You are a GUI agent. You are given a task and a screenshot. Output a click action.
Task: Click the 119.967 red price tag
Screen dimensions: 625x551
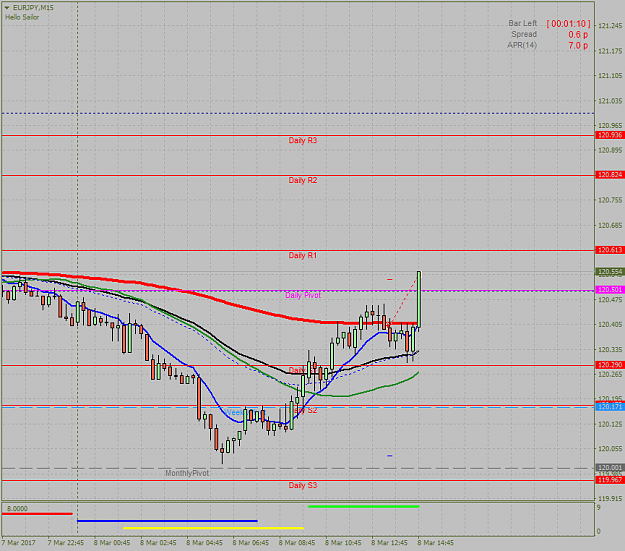610,480
